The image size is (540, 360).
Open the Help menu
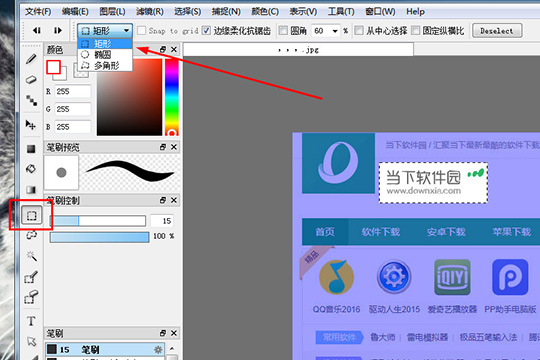pos(415,11)
